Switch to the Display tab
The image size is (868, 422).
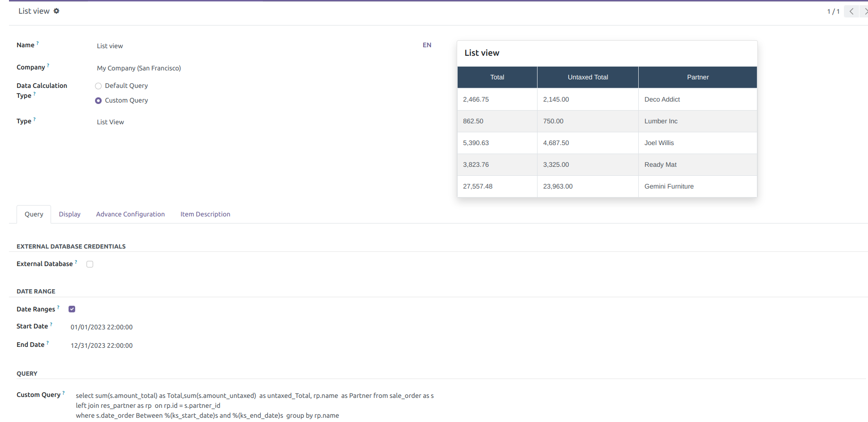point(69,214)
